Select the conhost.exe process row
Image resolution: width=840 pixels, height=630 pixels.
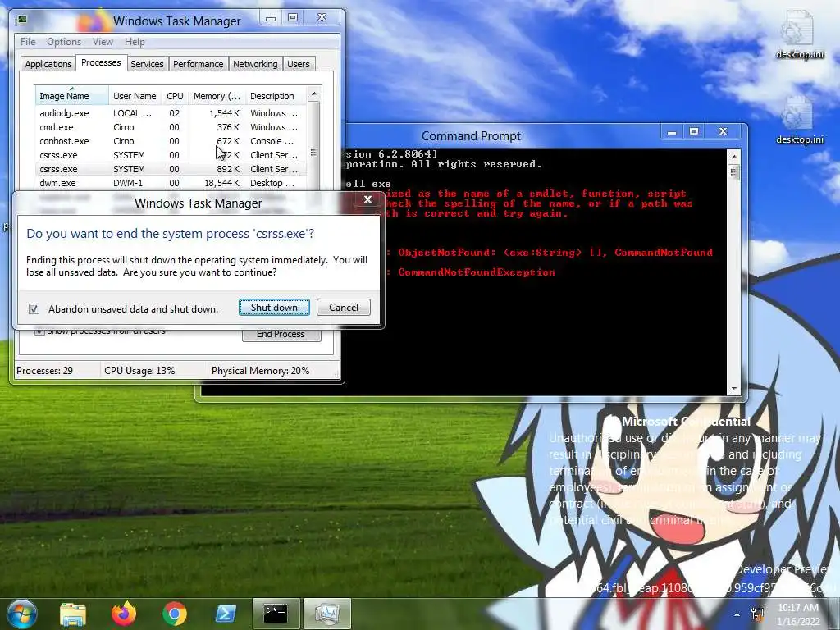pyautogui.click(x=171, y=141)
